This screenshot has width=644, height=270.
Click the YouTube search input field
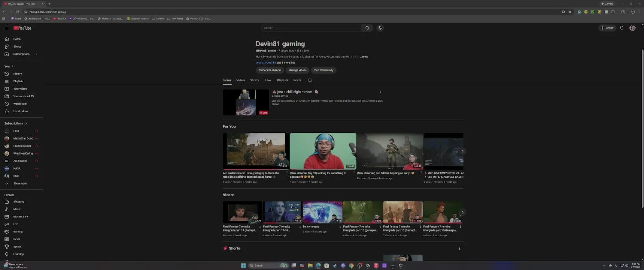pos(312,28)
